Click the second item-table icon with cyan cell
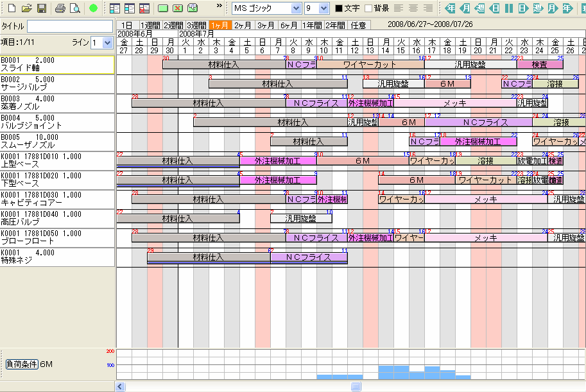586x392 pixels. 129,8
